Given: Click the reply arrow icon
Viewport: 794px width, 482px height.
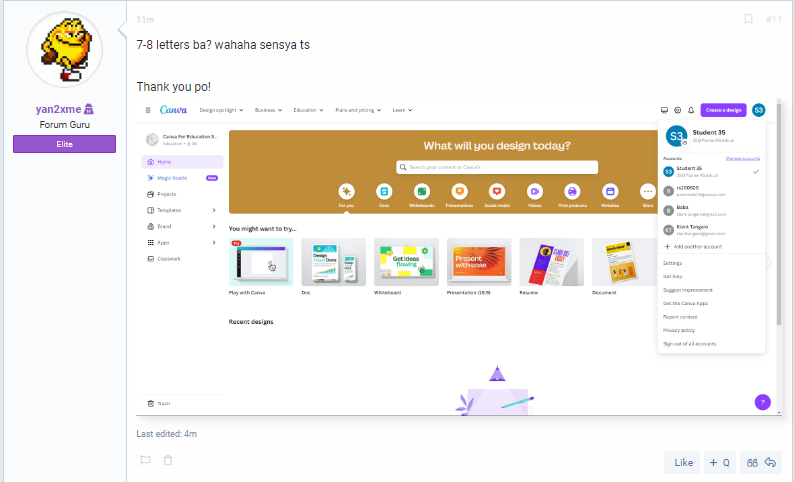Looking at the screenshot, I should point(770,462).
